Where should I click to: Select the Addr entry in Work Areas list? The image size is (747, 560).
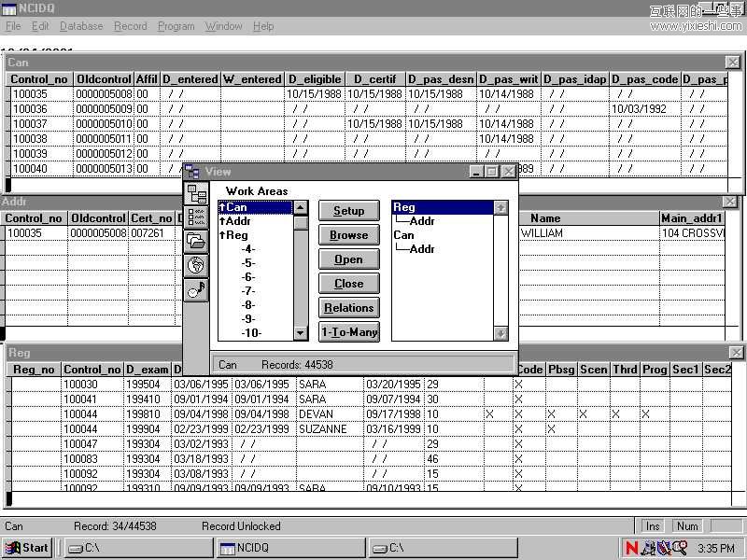(238, 221)
